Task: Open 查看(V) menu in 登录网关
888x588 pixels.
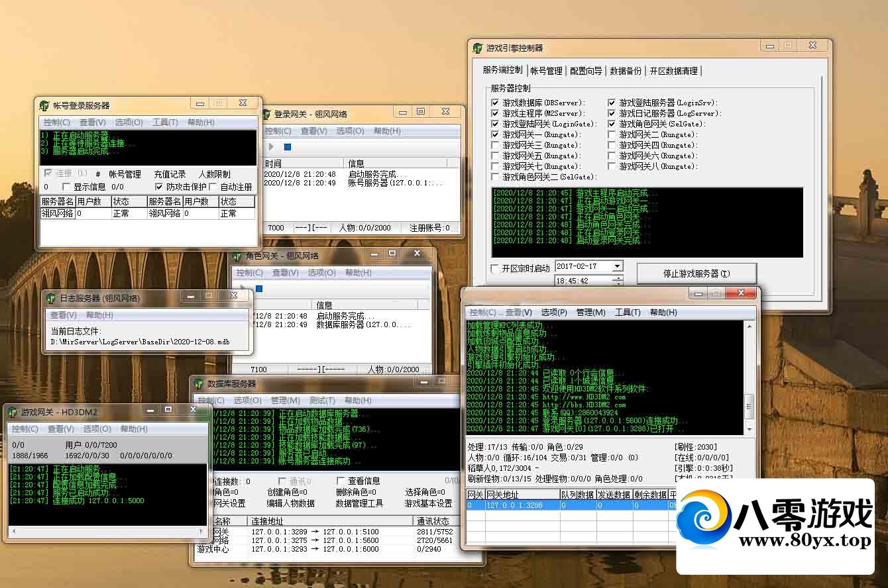Action: 313,131
